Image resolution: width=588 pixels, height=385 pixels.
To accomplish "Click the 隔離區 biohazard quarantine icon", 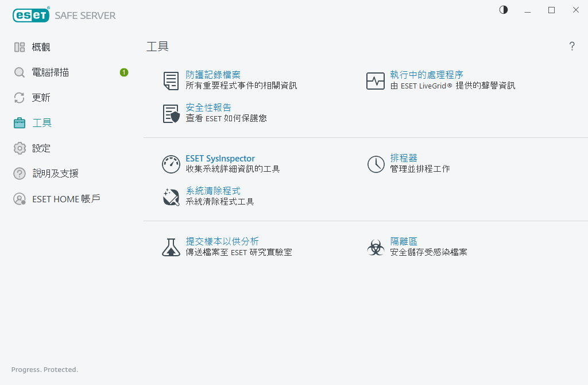I will tap(376, 247).
